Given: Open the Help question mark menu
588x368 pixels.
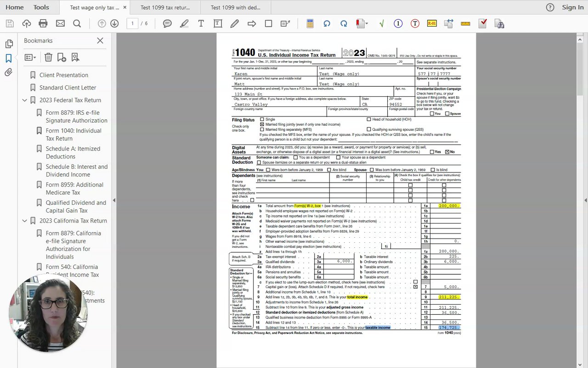Looking at the screenshot, I should point(550,7).
